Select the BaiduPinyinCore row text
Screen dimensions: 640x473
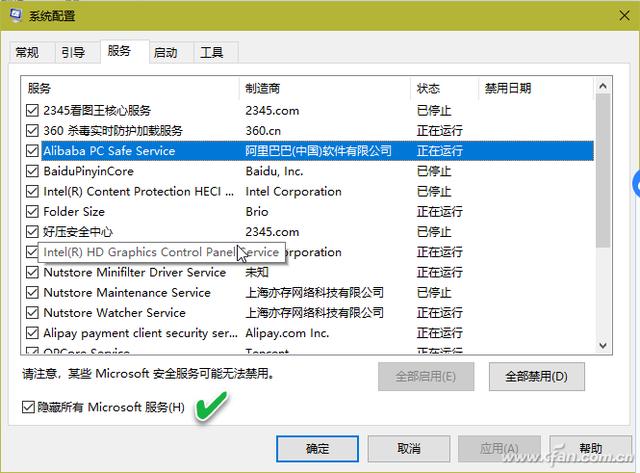(x=89, y=171)
